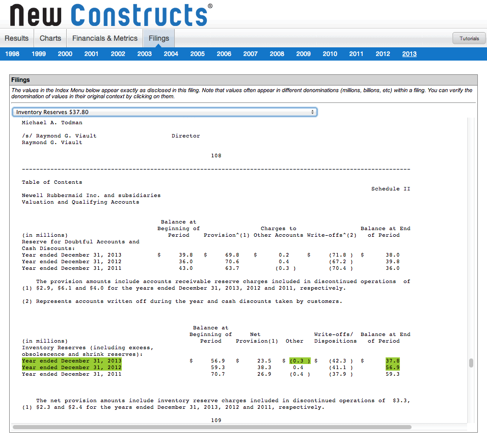Click 'Newell Rubbermaid Inc. and subsidiaries' text
Image resolution: width=487 pixels, height=448 pixels.
coord(91,195)
